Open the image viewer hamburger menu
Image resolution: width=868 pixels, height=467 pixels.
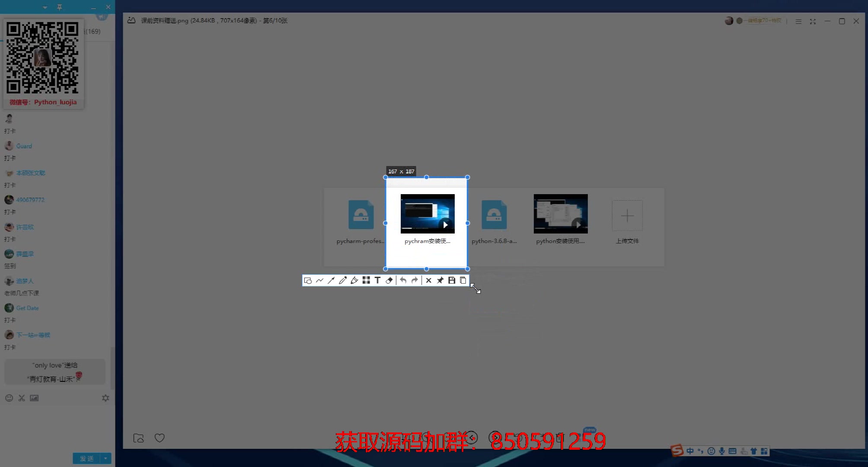798,21
